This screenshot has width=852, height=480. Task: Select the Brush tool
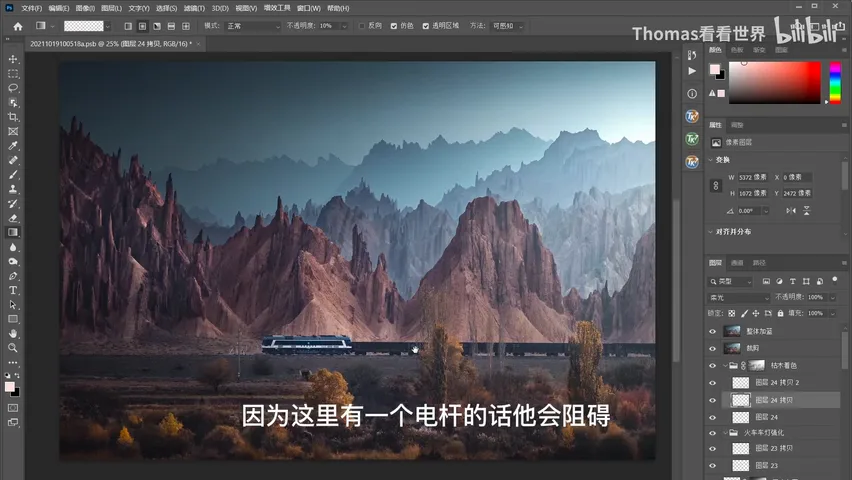tap(13, 174)
